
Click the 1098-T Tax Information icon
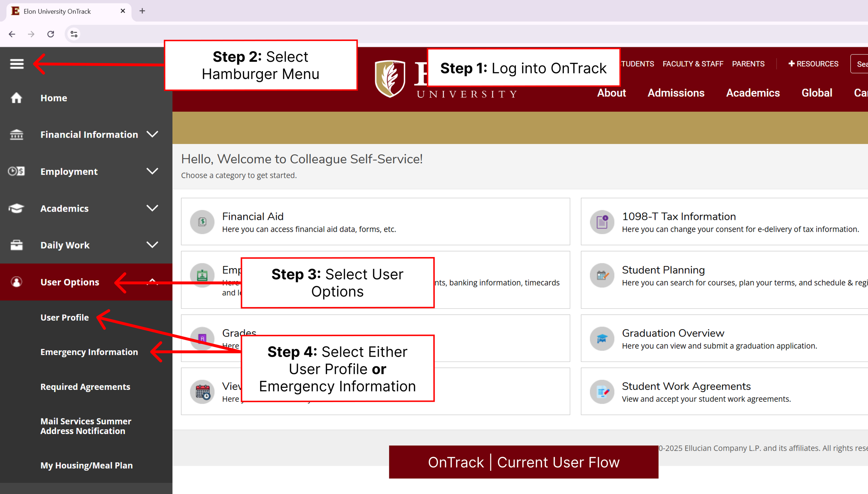602,222
